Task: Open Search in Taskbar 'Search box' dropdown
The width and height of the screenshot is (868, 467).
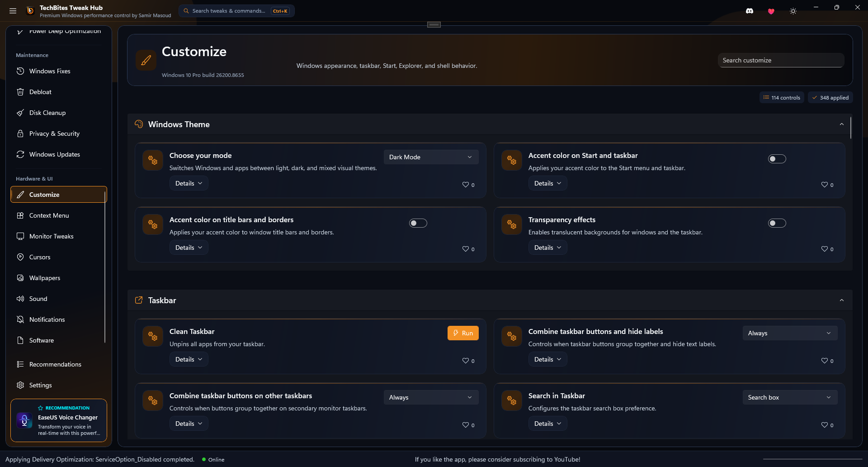Action: [790, 397]
